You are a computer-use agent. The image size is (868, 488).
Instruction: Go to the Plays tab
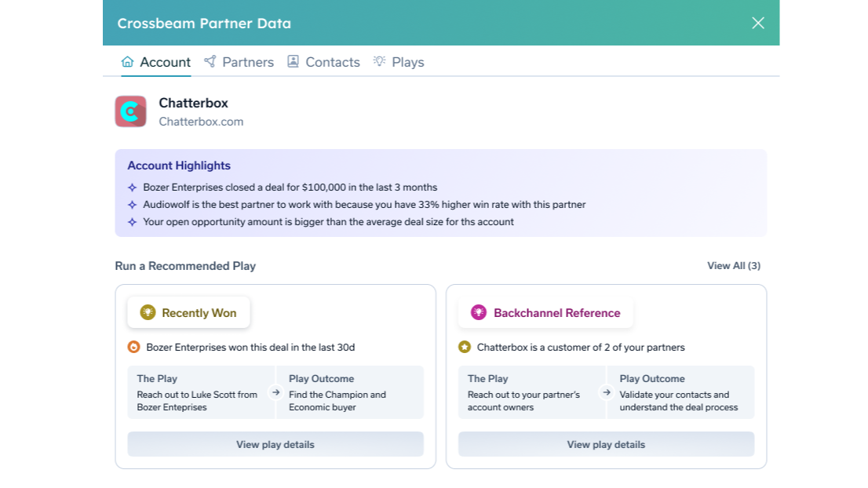399,62
